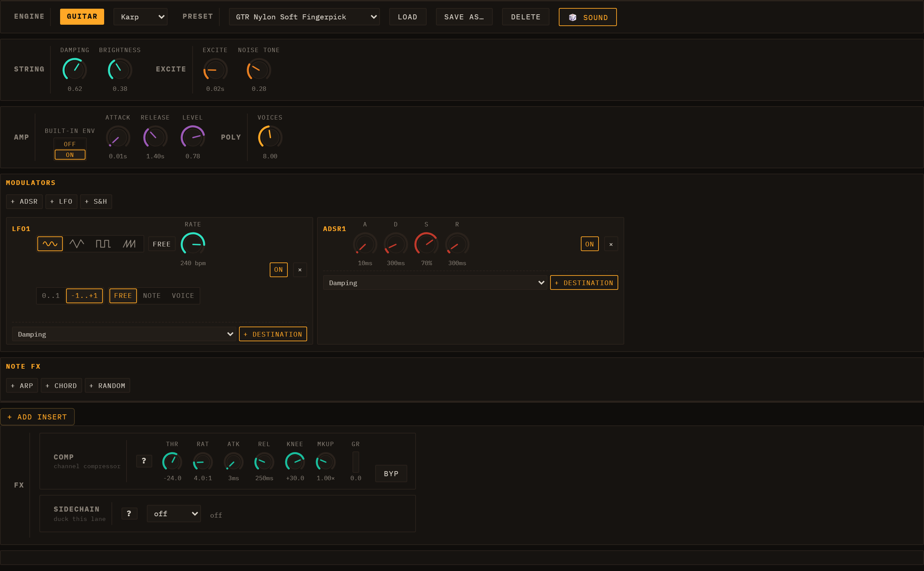The width and height of the screenshot is (924, 571).
Task: Set LFO1 range to 0..1
Action: (x=51, y=296)
